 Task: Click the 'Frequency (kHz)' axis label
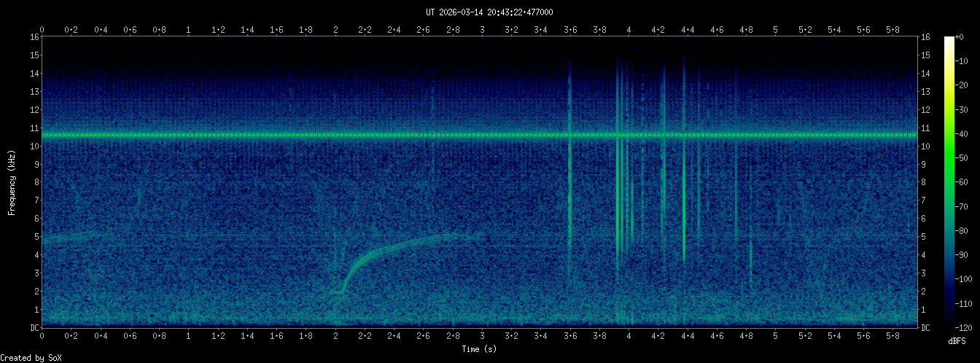12,182
